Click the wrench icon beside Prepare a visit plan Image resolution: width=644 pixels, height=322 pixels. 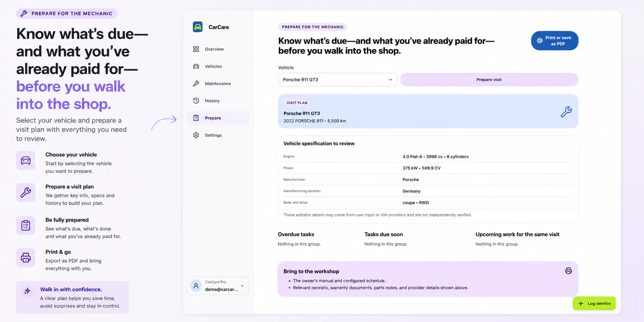tap(26, 192)
